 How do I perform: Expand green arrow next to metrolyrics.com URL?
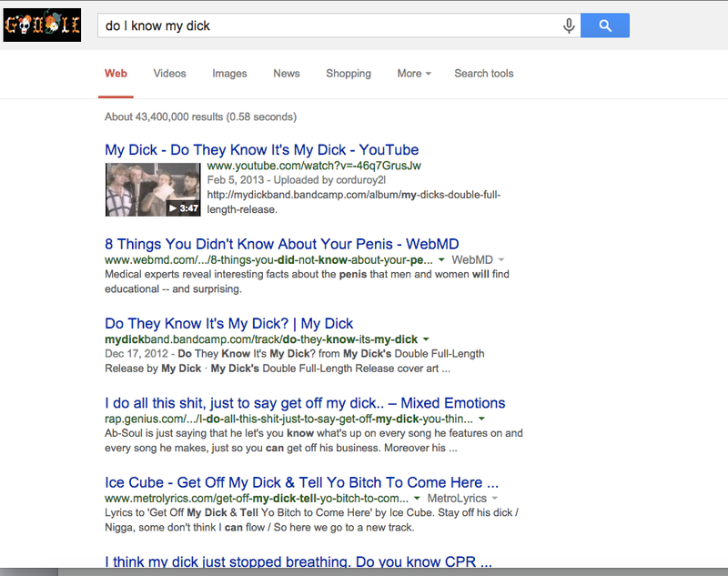click(x=417, y=498)
